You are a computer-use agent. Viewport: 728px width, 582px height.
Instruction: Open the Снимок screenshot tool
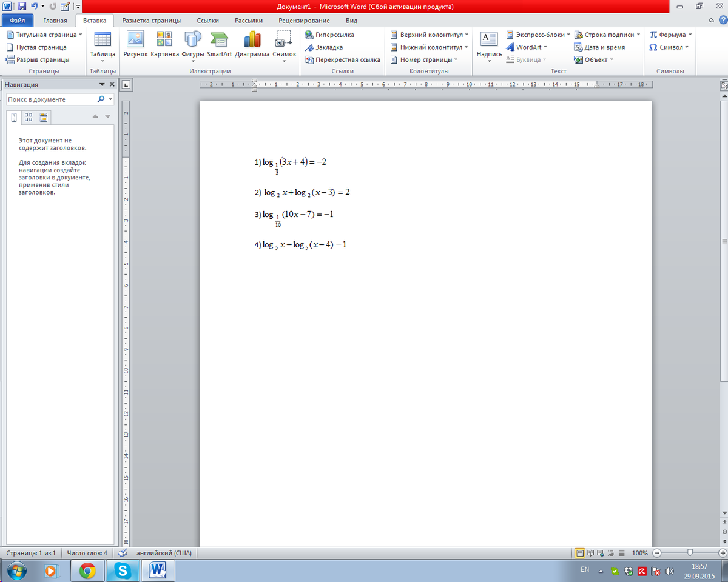[284, 45]
